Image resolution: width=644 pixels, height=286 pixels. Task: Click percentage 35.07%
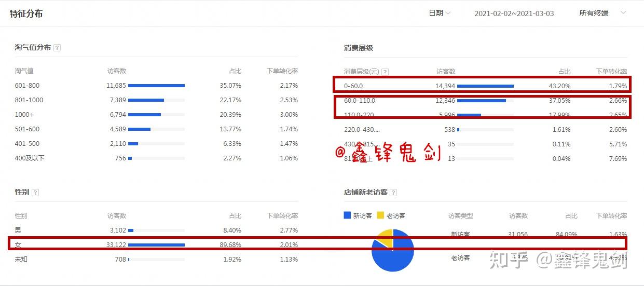point(230,86)
